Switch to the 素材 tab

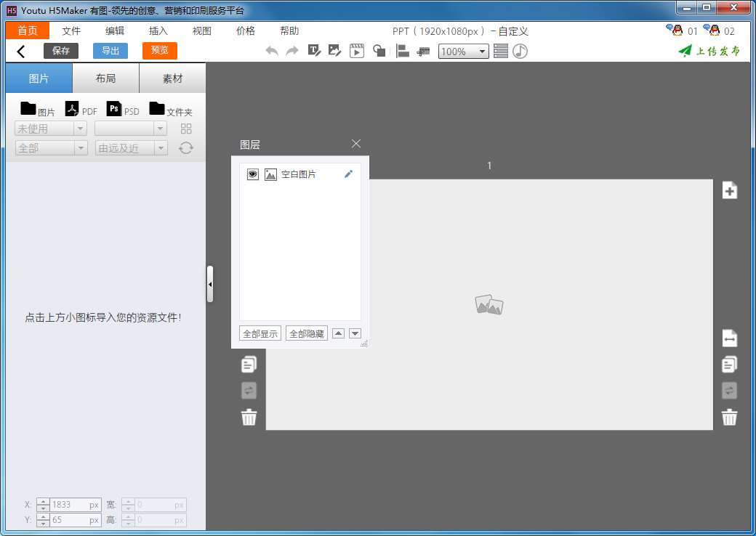[172, 78]
